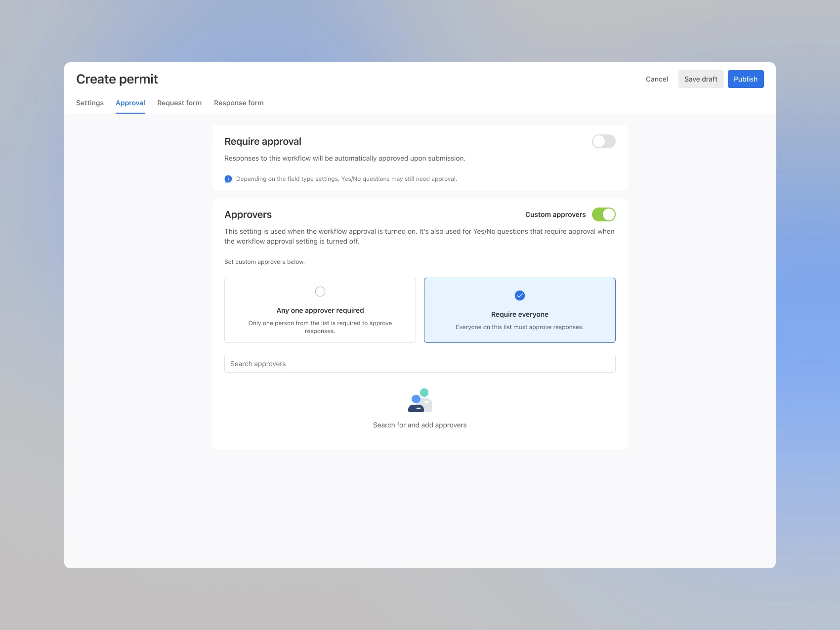This screenshot has height=630, width=840.
Task: Switch to the Settings tab
Action: 89,103
